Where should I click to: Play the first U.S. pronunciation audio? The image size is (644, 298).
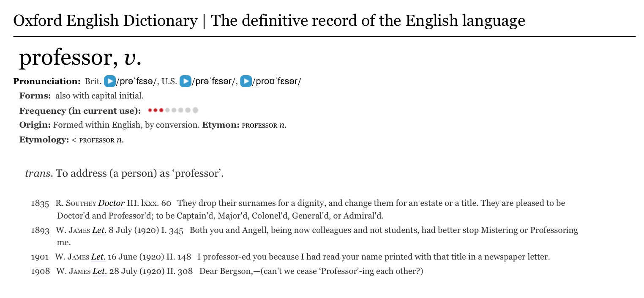pyautogui.click(x=185, y=81)
